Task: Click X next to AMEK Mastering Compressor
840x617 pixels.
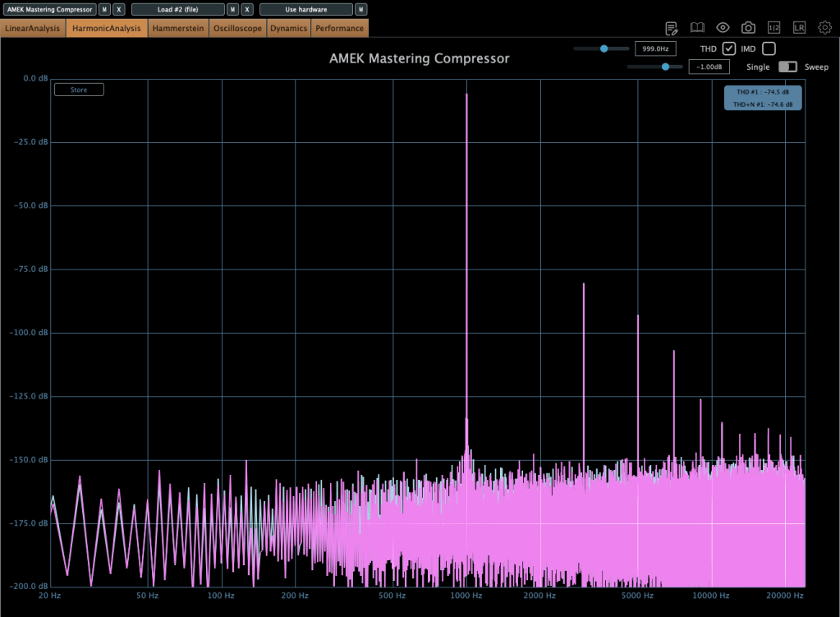Action: pyautogui.click(x=119, y=10)
